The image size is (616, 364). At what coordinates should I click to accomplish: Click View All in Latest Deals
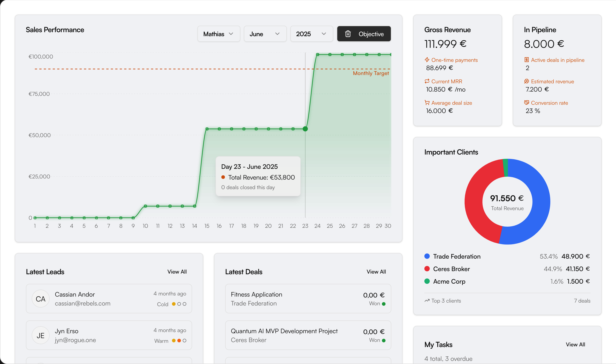pos(376,272)
